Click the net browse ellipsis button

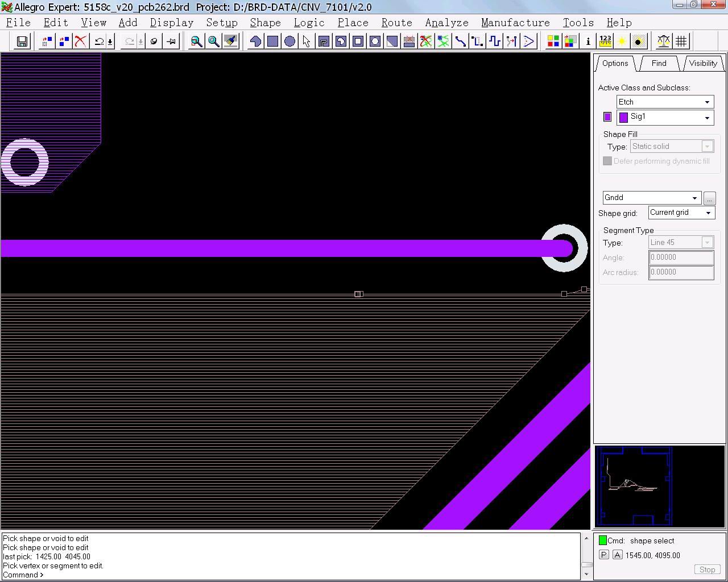pos(709,198)
